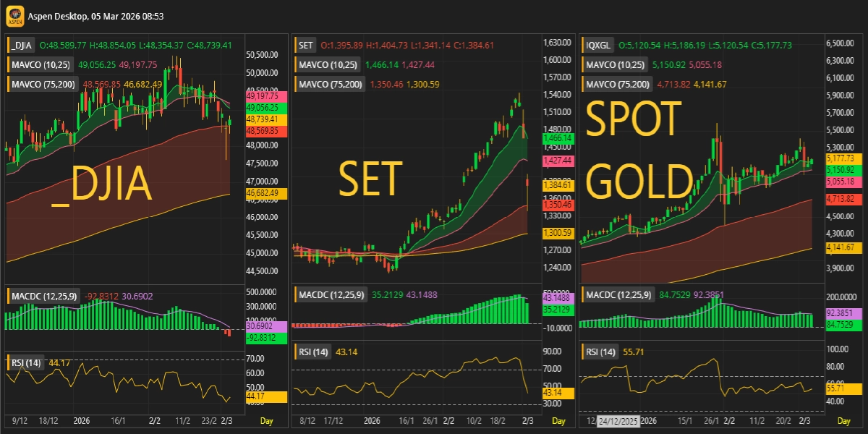The image size is (868, 434).
Task: Expand MACDC (12,25,9) settings on SET chart
Action: click(x=330, y=296)
